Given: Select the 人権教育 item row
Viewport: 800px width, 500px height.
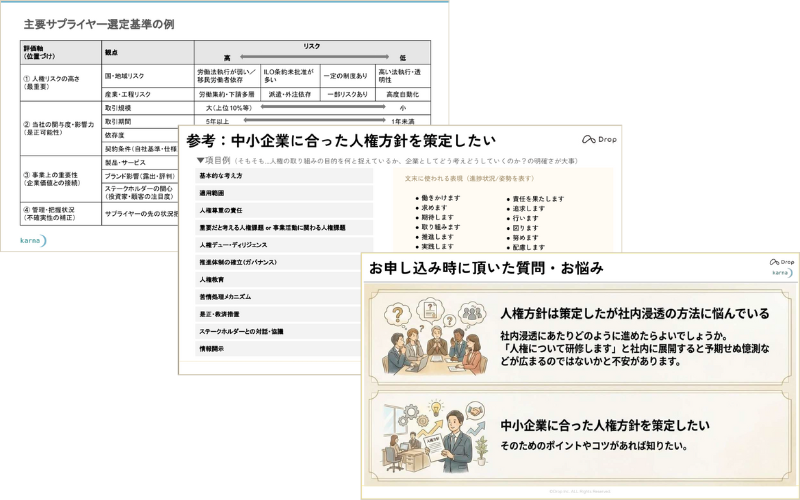Looking at the screenshot, I should coord(278,280).
